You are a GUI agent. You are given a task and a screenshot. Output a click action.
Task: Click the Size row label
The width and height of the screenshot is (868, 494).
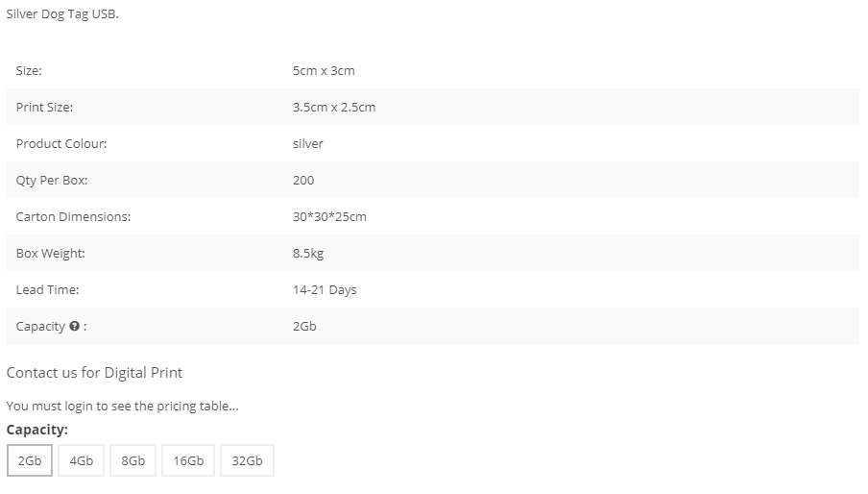pos(29,71)
